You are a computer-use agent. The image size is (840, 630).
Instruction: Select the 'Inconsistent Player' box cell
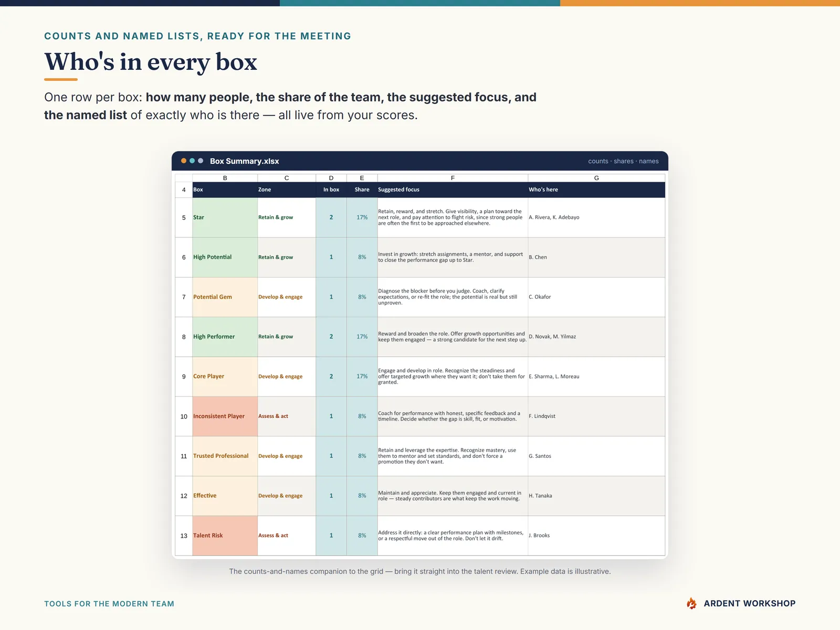click(225, 416)
